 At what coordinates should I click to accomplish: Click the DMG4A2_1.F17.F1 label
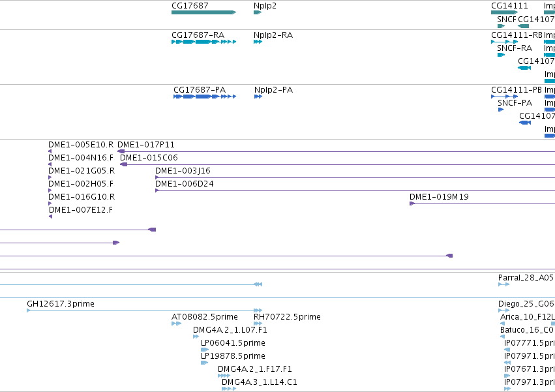point(255,369)
